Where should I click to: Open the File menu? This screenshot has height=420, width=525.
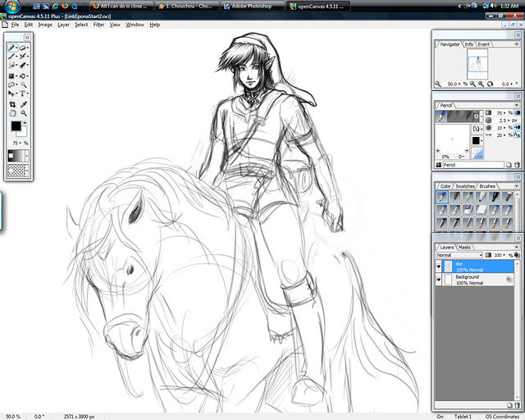(x=15, y=25)
